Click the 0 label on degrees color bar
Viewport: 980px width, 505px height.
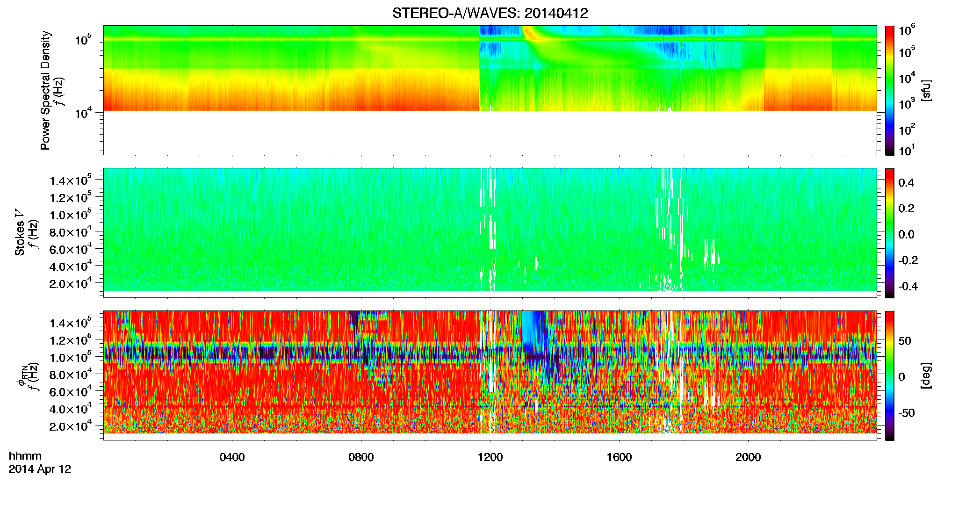[x=901, y=377]
